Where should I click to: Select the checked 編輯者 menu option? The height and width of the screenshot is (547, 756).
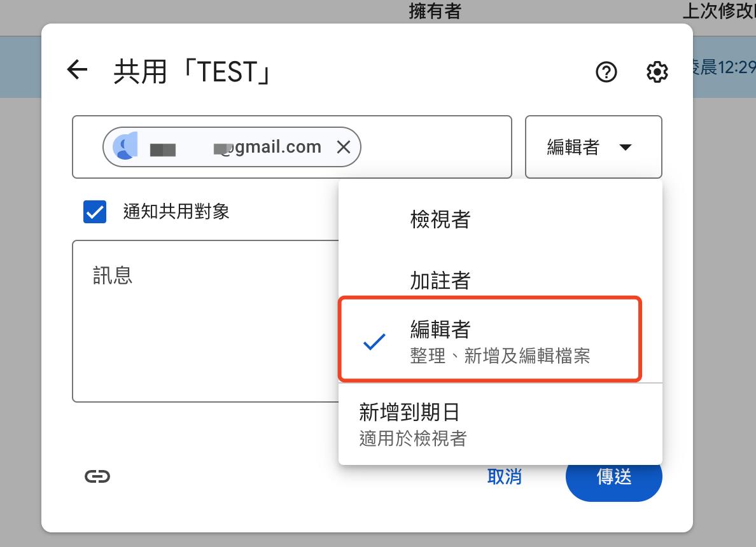490,340
